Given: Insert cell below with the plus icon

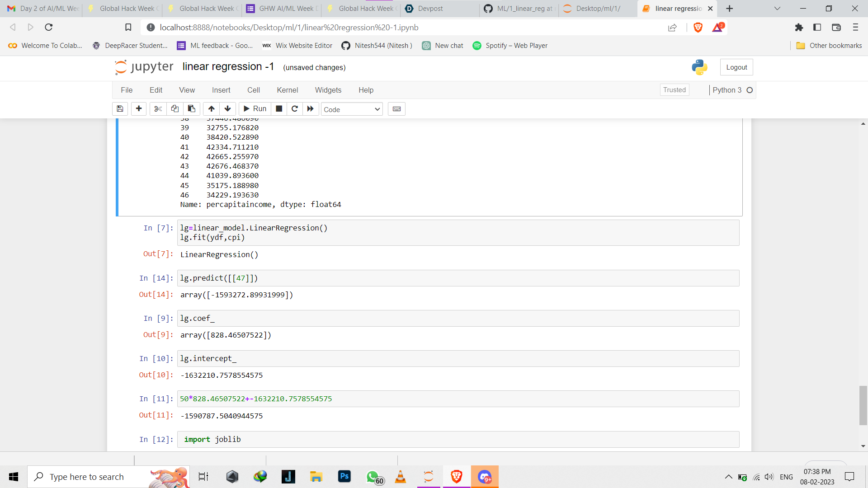Looking at the screenshot, I should [139, 109].
